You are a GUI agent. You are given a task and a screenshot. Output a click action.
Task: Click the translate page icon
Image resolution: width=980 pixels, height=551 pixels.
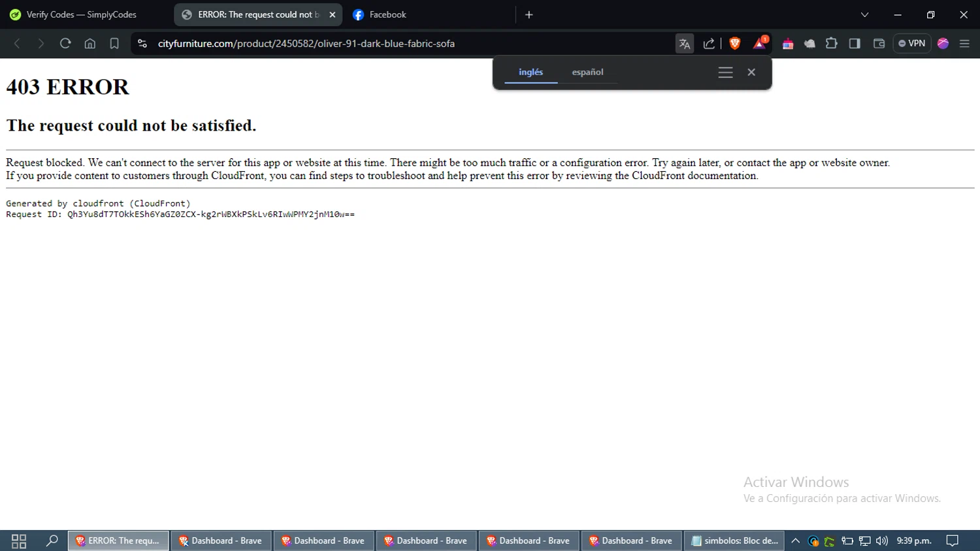[685, 44]
